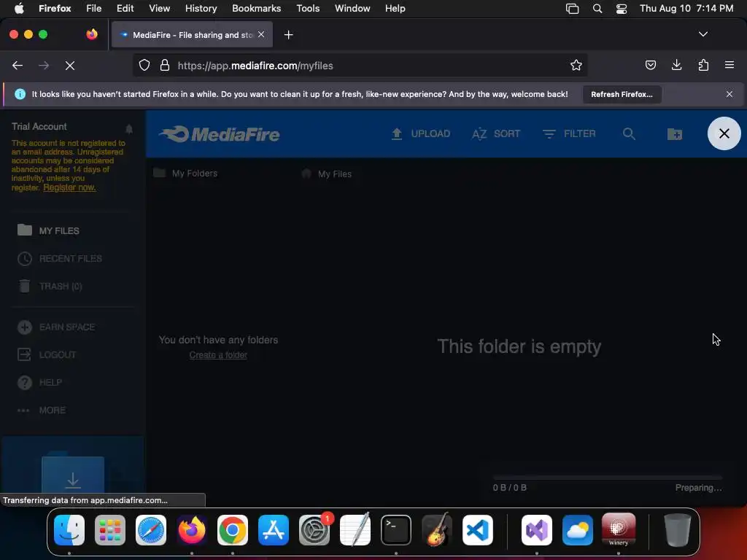
Task: Open the Window menu
Action: (x=352, y=9)
